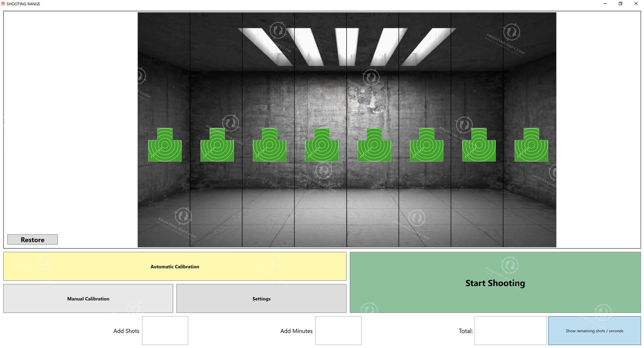Select the first shooting target on the left
Image resolution: width=644 pixels, height=348 pixels.
click(165, 145)
